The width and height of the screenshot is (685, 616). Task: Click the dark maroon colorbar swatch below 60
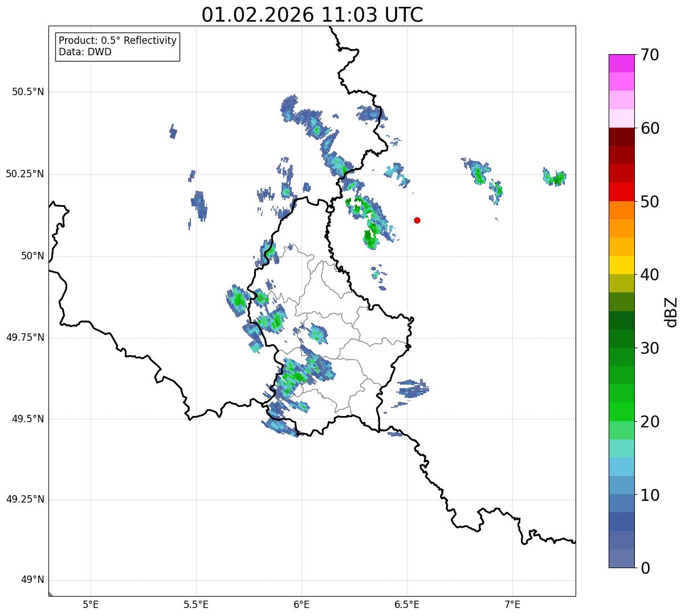point(621,137)
